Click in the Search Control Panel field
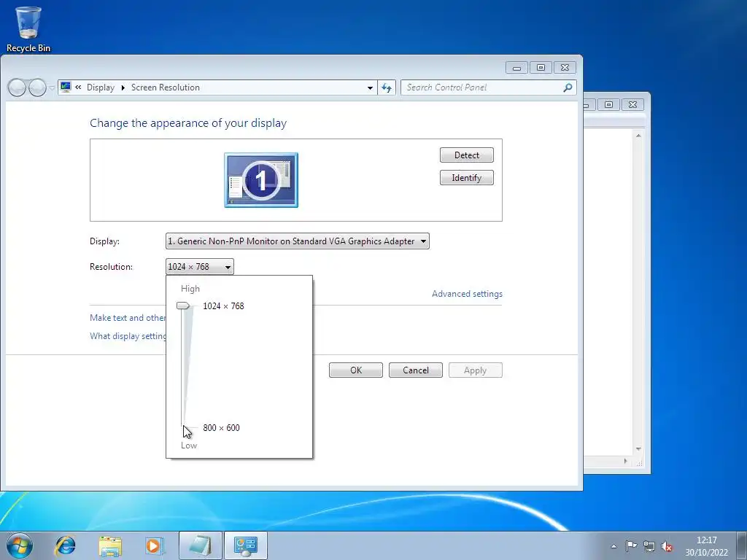Image resolution: width=747 pixels, height=560 pixels. [481, 87]
